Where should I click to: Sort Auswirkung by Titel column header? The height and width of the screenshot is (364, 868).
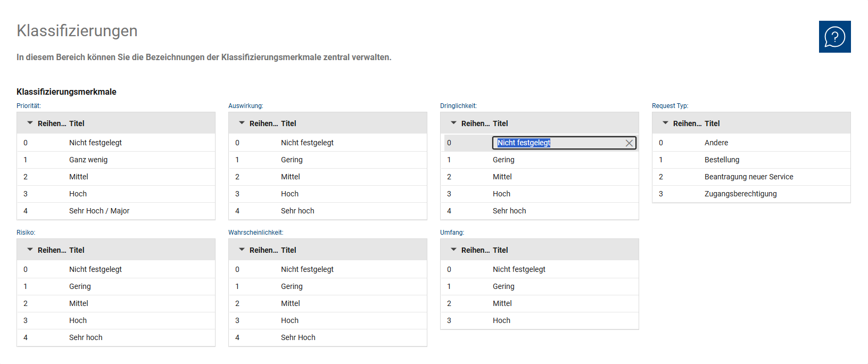tap(288, 123)
